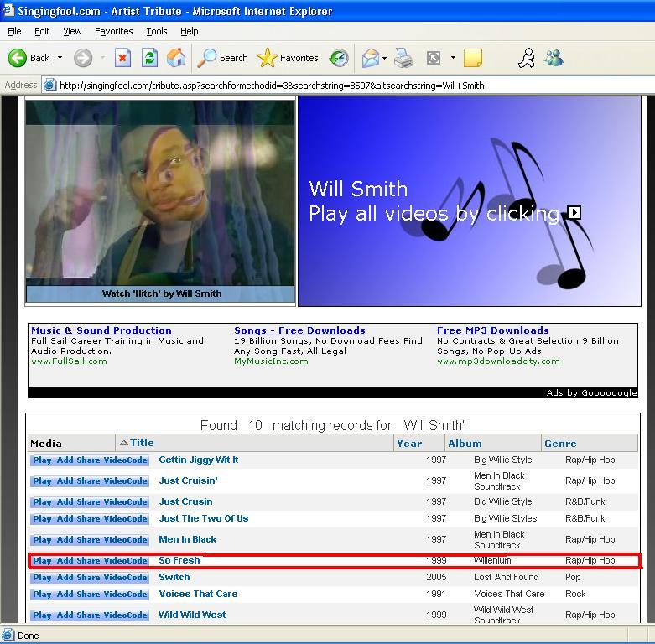Click the gray square toolbar icon
Screen dimensions: 655x644
click(434, 58)
